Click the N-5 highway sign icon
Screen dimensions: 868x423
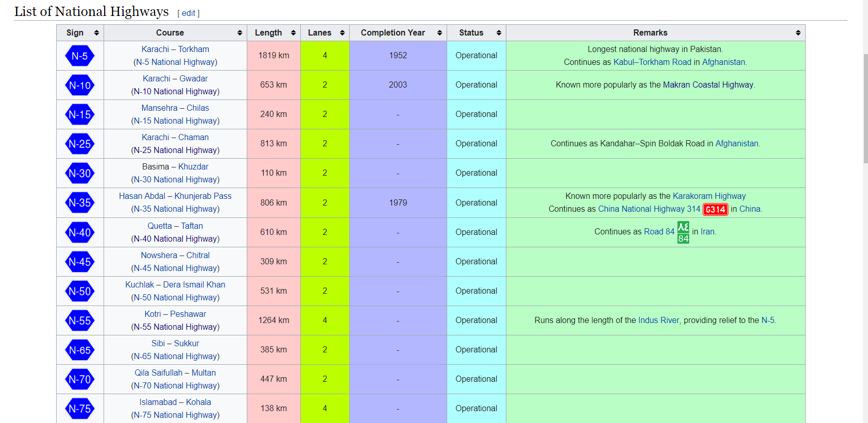[x=80, y=56]
